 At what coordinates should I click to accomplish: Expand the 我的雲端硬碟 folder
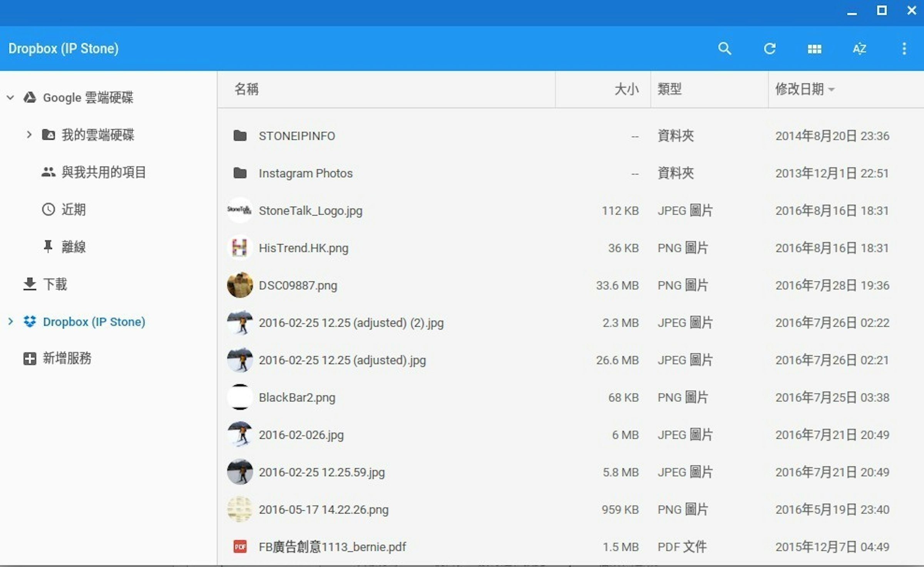point(29,135)
